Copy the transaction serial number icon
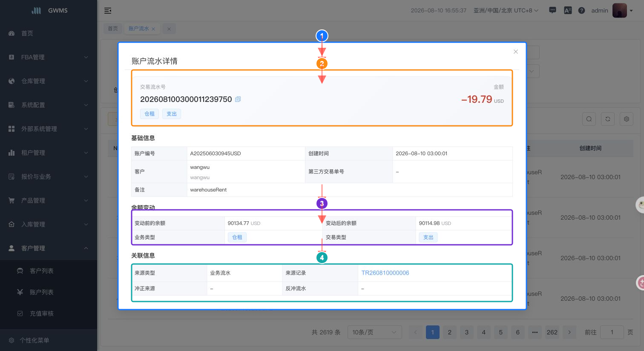 [x=238, y=99]
